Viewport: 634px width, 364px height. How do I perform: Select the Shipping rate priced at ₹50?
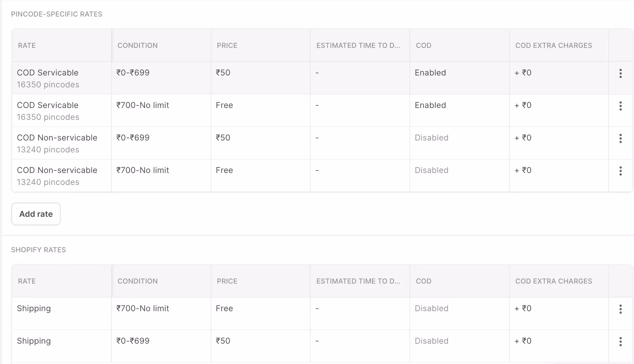pos(34,341)
